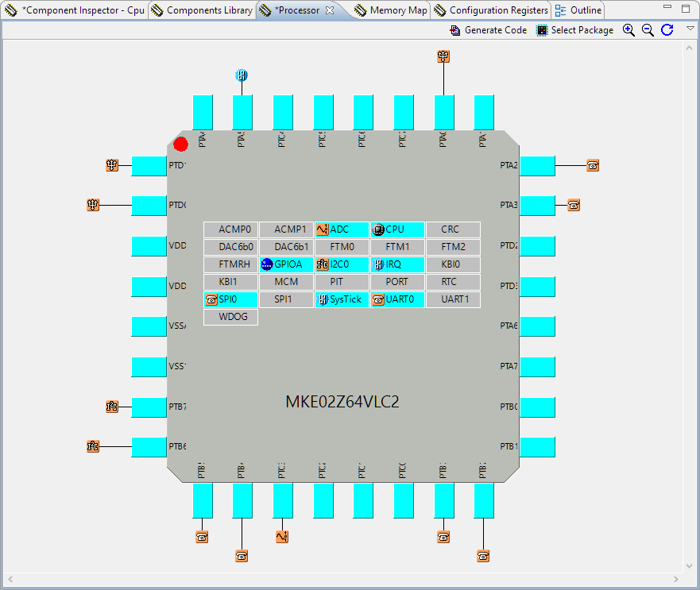The height and width of the screenshot is (590, 700).
Task: Click the I2C icon connected to PTB7
Action: click(x=112, y=407)
